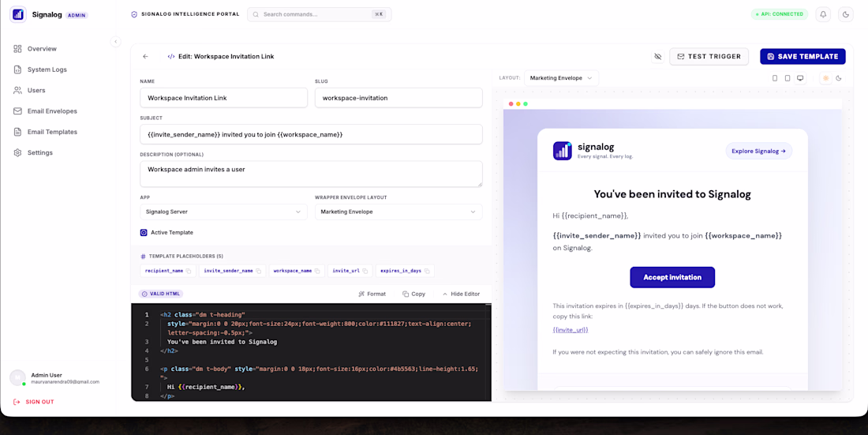Click the {{invite_url}} link in preview

point(571,330)
